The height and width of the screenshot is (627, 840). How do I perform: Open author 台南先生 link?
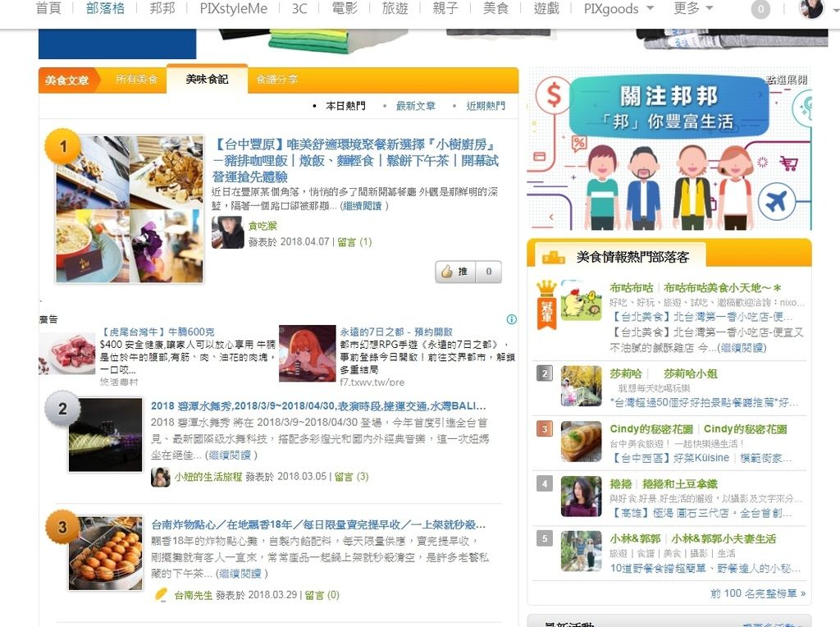(x=194, y=595)
